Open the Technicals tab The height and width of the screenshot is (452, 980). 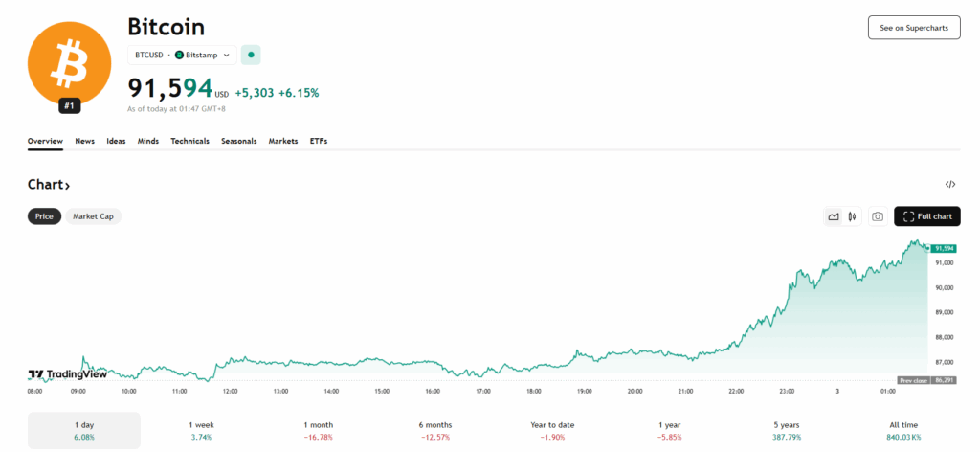click(189, 141)
